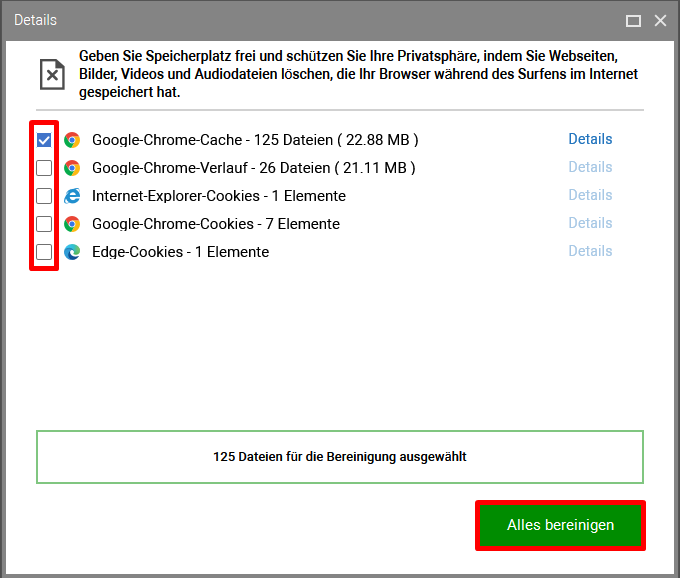
Task: Click the 125 Dateien für die Bereinigung status
Action: 340,457
